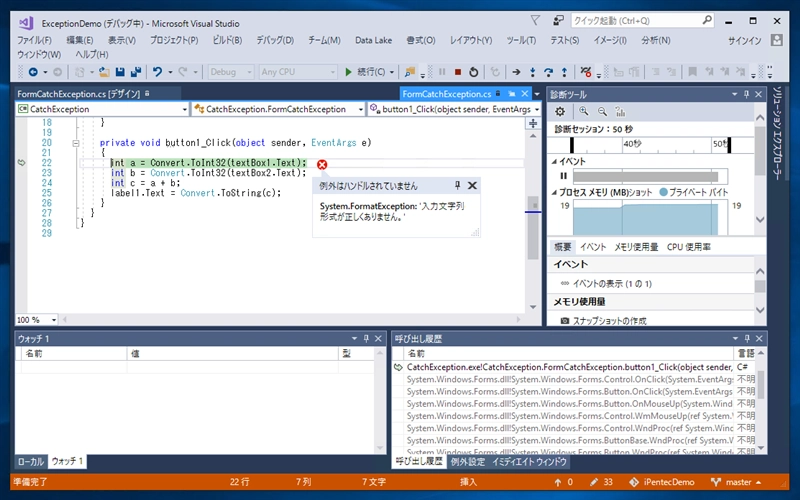Viewport: 800px width, 500px height.
Task: Open the Data Lake menu
Action: 373,40
